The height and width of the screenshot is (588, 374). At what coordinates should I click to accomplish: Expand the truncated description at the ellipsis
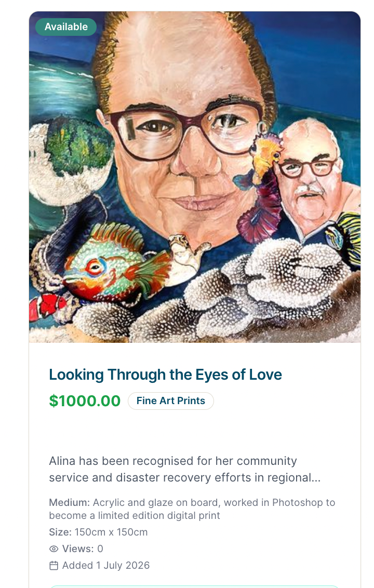pyautogui.click(x=316, y=478)
